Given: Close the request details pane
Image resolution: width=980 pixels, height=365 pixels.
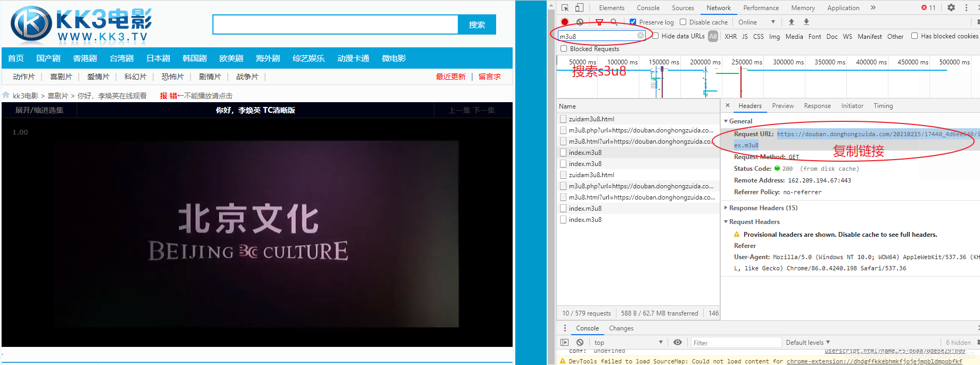Looking at the screenshot, I should pos(728,105).
